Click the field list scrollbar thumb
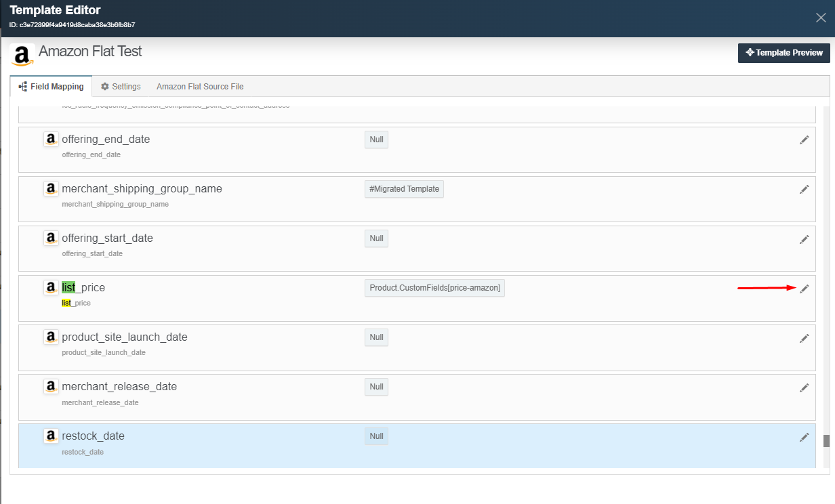The width and height of the screenshot is (835, 504). coord(826,441)
